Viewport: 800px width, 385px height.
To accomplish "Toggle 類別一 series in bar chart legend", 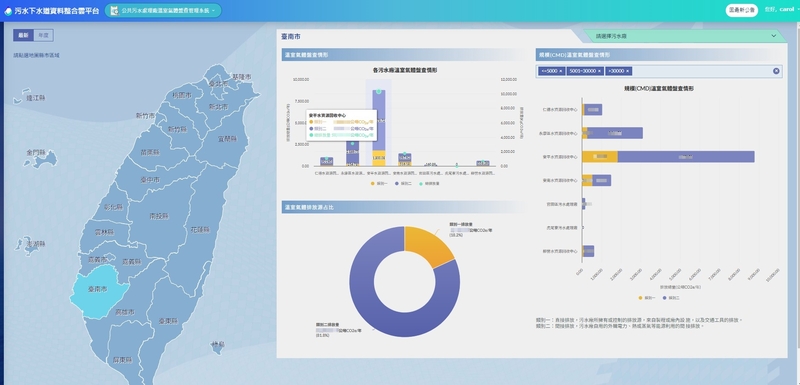I will pyautogui.click(x=377, y=184).
